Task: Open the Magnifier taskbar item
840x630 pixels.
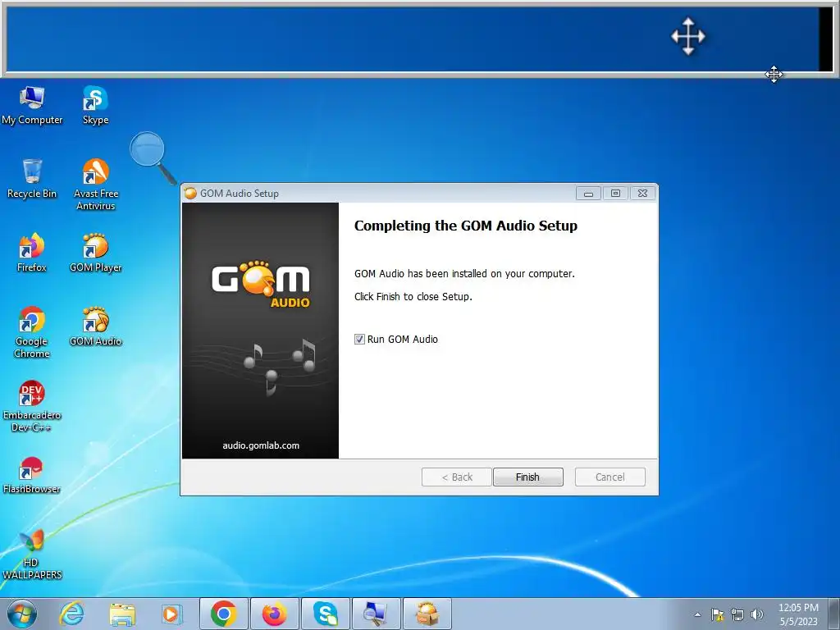Action: [x=376, y=614]
